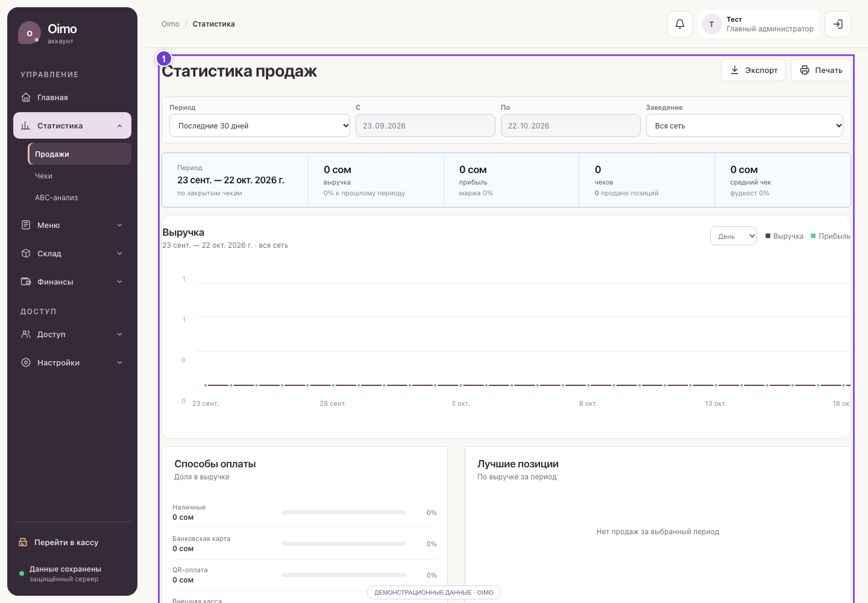Toggle the Прибыль series in chart legend
The width and height of the screenshot is (868, 603).
point(831,236)
